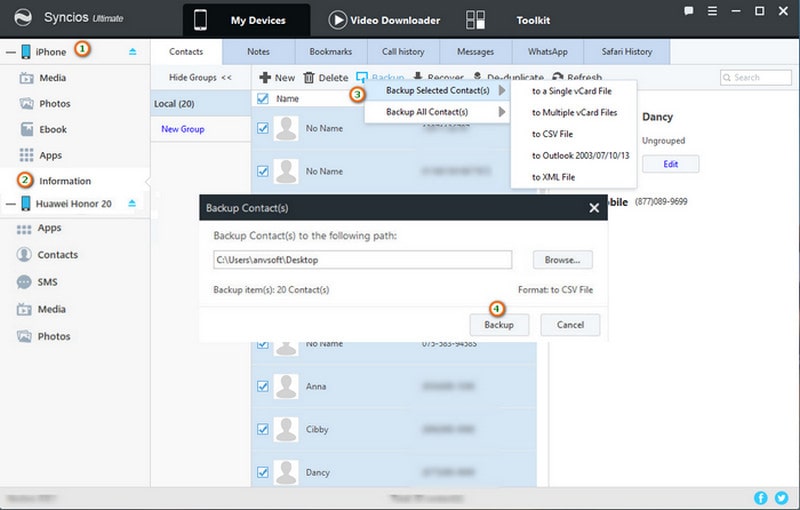Click the Backup toolbar button

(380, 77)
